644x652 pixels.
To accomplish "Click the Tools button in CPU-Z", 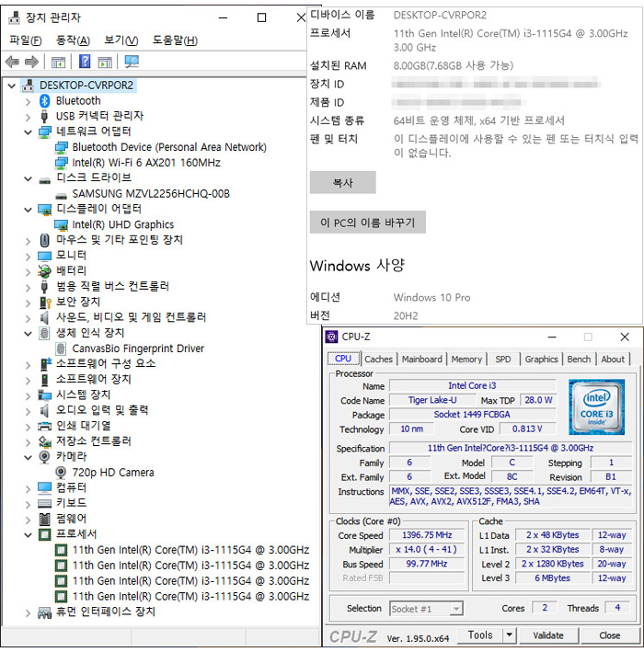I will 480,635.
